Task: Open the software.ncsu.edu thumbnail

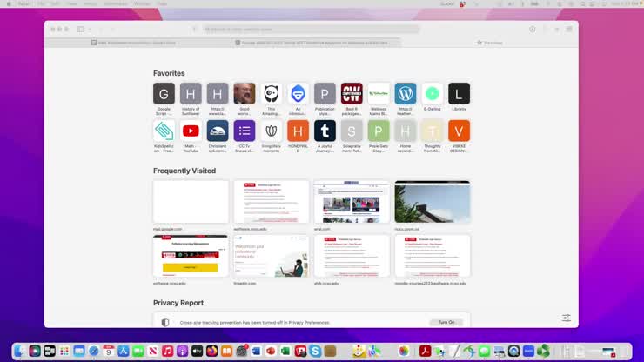Action: (191, 256)
